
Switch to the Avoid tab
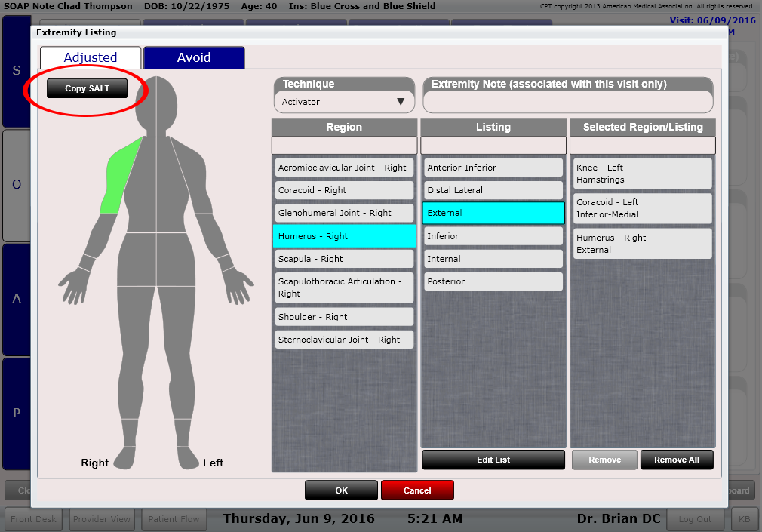pyautogui.click(x=193, y=57)
